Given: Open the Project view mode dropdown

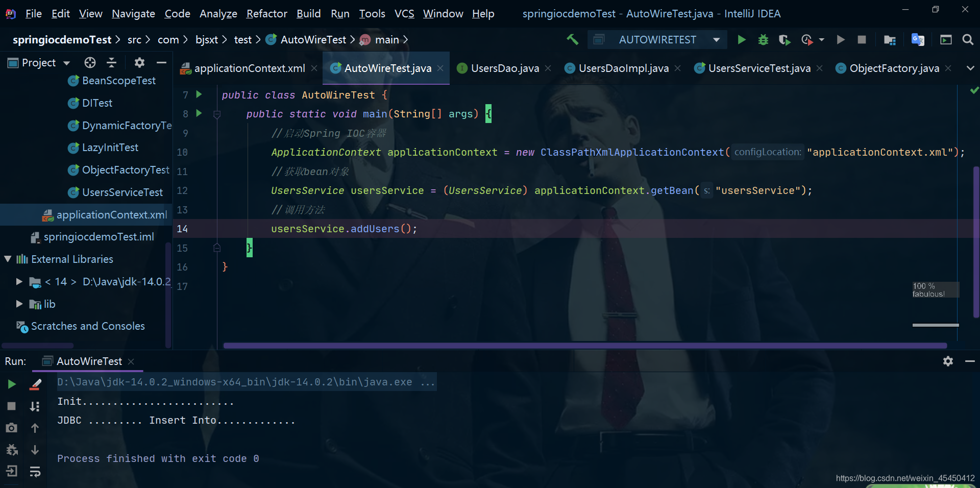Looking at the screenshot, I should coord(66,63).
